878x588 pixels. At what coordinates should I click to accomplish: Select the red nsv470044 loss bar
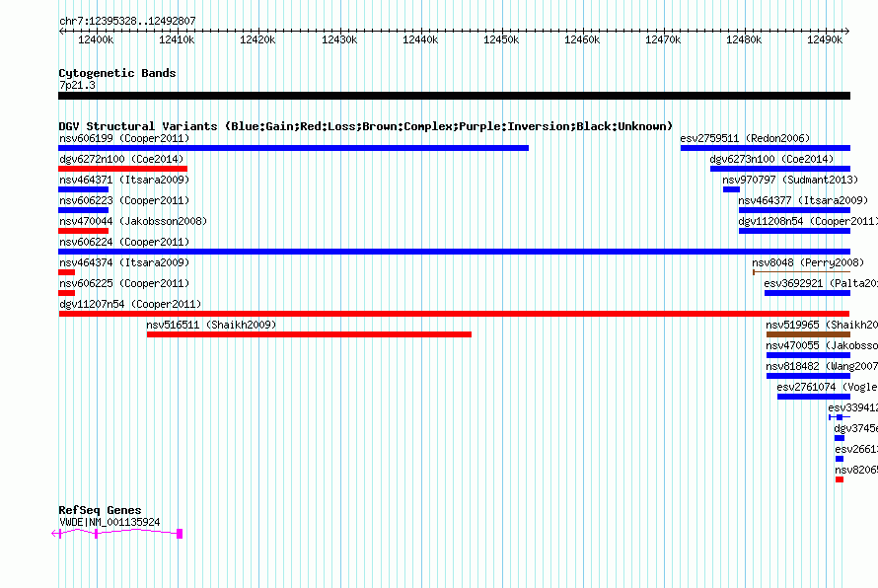point(84,231)
